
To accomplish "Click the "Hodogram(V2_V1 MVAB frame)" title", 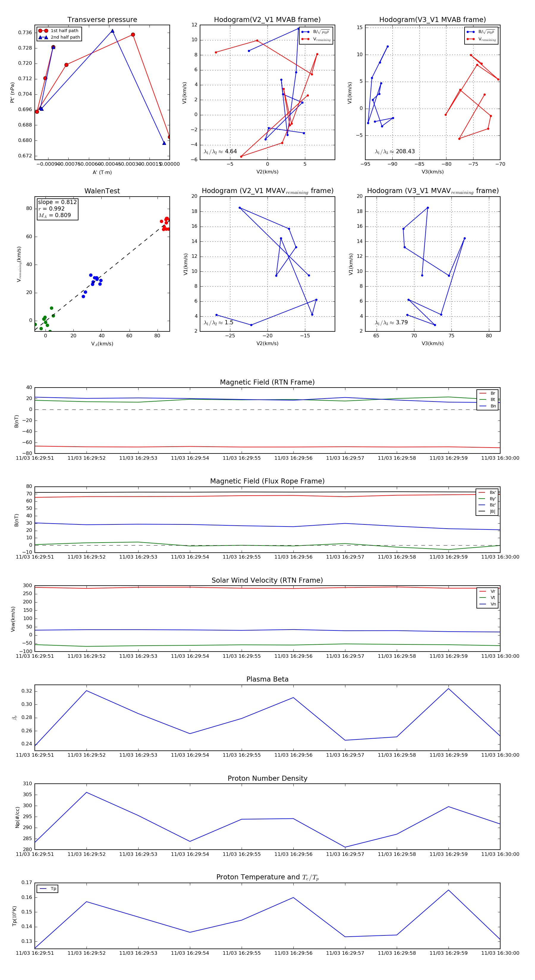I will [x=267, y=20].
